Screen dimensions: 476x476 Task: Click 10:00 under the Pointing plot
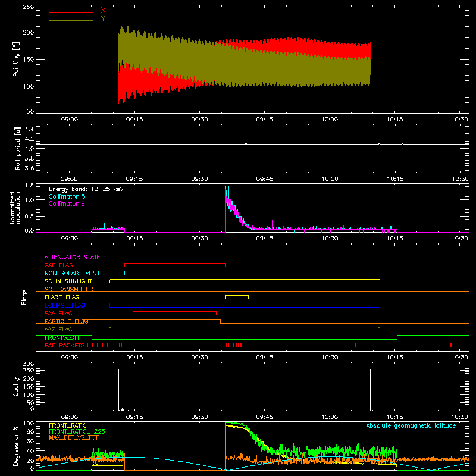tap(330, 120)
